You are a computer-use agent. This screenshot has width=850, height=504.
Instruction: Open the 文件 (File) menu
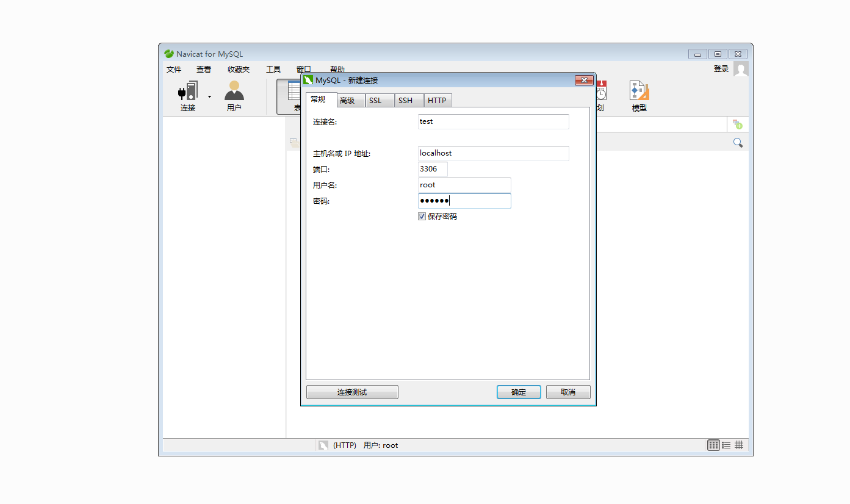[x=174, y=70]
